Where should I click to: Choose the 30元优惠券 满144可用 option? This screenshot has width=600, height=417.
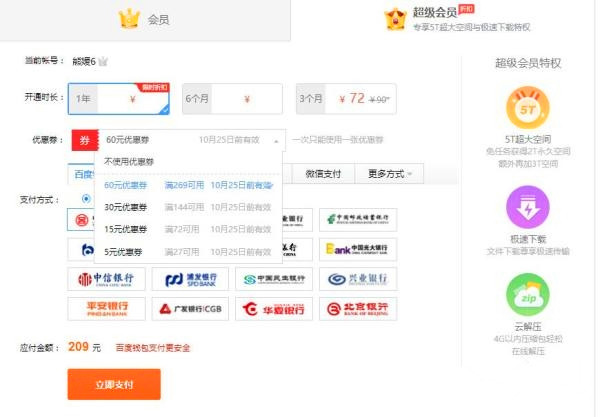pyautogui.click(x=188, y=207)
